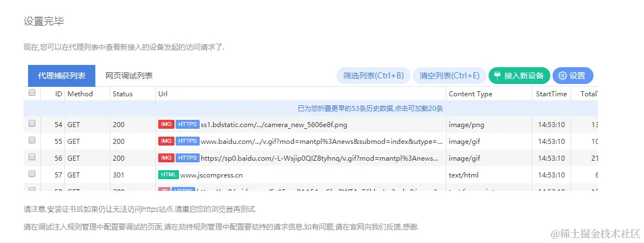Open the 代理捕获列表 tab
644x243 pixels.
62,76
